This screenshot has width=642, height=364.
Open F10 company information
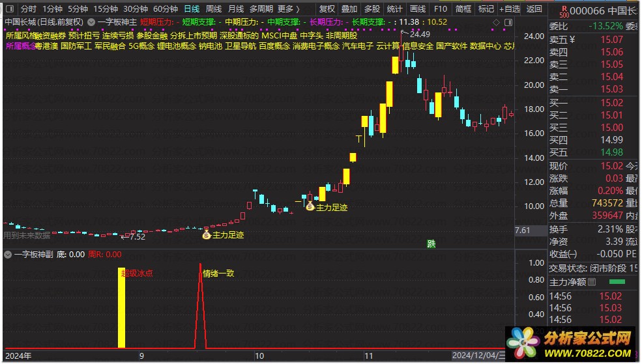(x=441, y=8)
